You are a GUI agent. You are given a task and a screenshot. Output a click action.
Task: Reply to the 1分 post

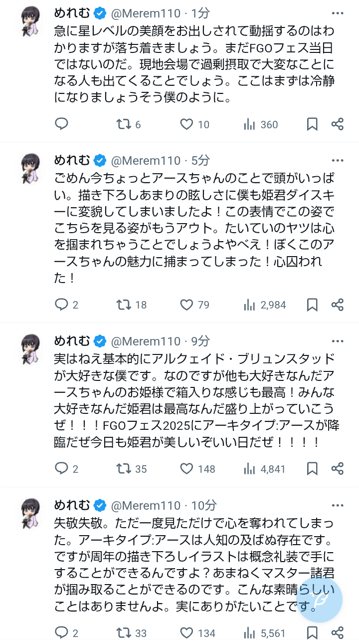(x=61, y=124)
